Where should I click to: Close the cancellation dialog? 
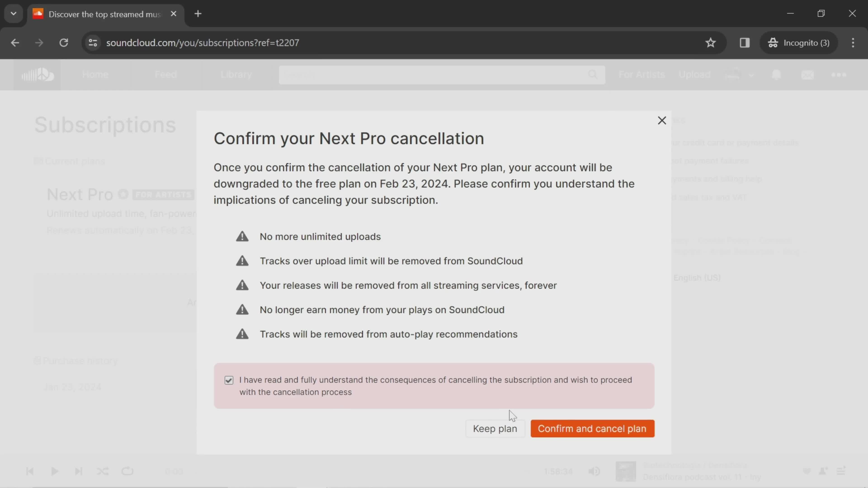(662, 120)
